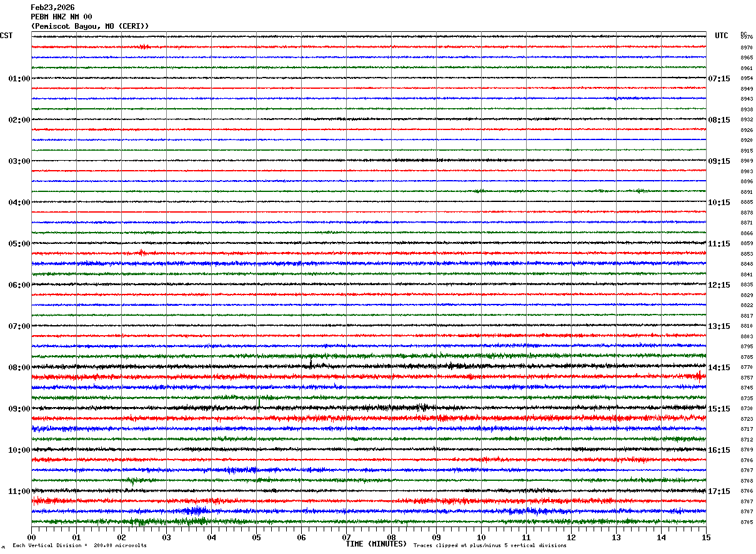
Task: Click minute tick label "12" on time axis
Action: pos(571,537)
